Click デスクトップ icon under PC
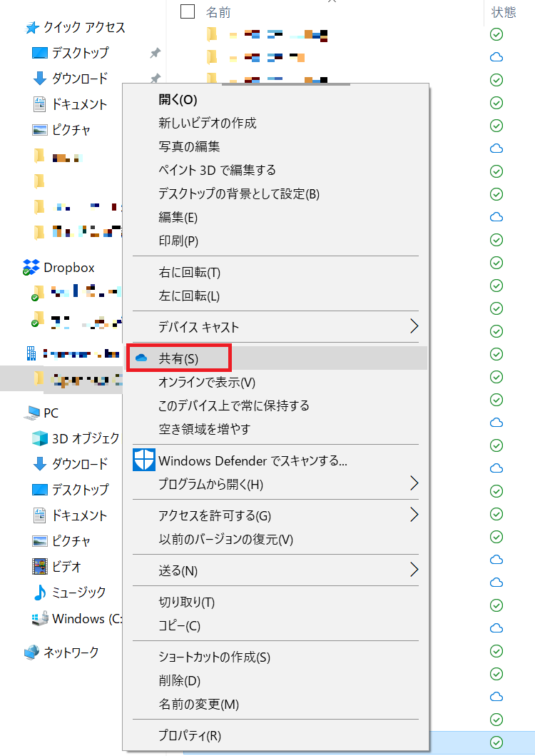Screen dimensions: 535x756 39,490
